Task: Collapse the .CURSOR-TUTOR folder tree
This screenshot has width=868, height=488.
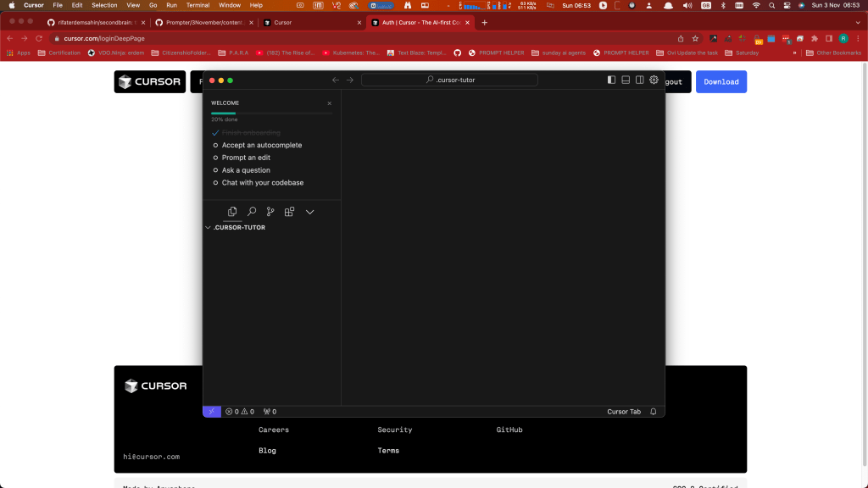Action: pyautogui.click(x=208, y=227)
